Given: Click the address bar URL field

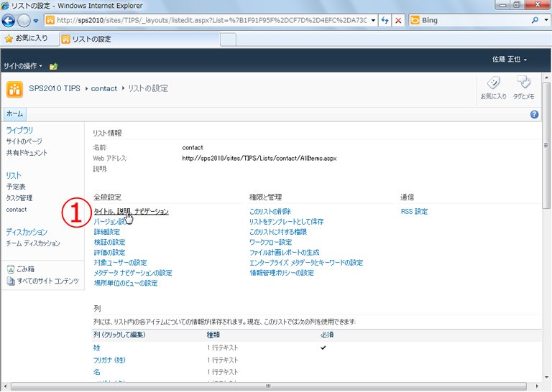Looking at the screenshot, I should pyautogui.click(x=211, y=20).
